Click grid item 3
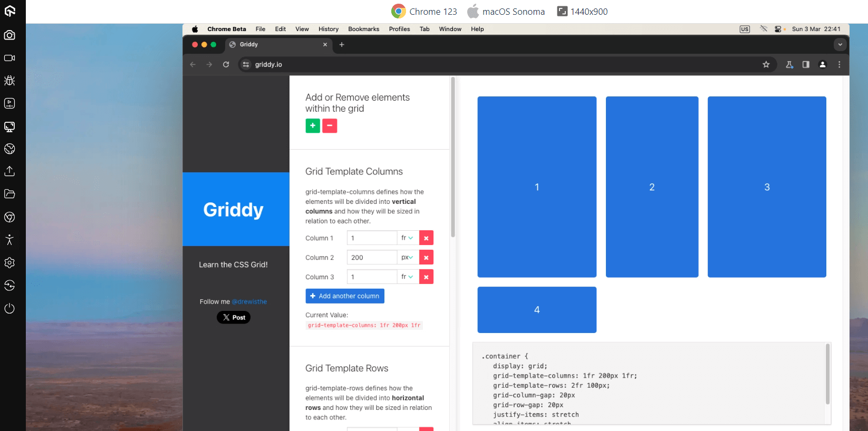 (767, 187)
